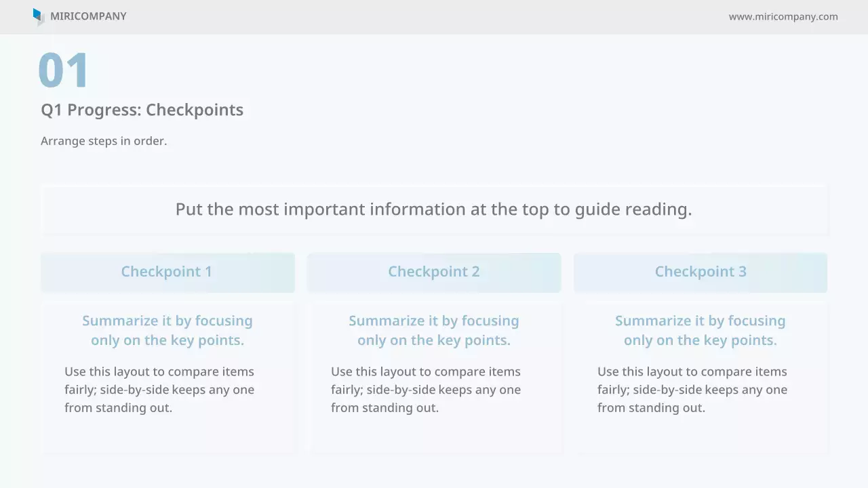Click the Summarize heading under Checkpoint 2
This screenshot has height=488, width=868.
click(x=434, y=330)
